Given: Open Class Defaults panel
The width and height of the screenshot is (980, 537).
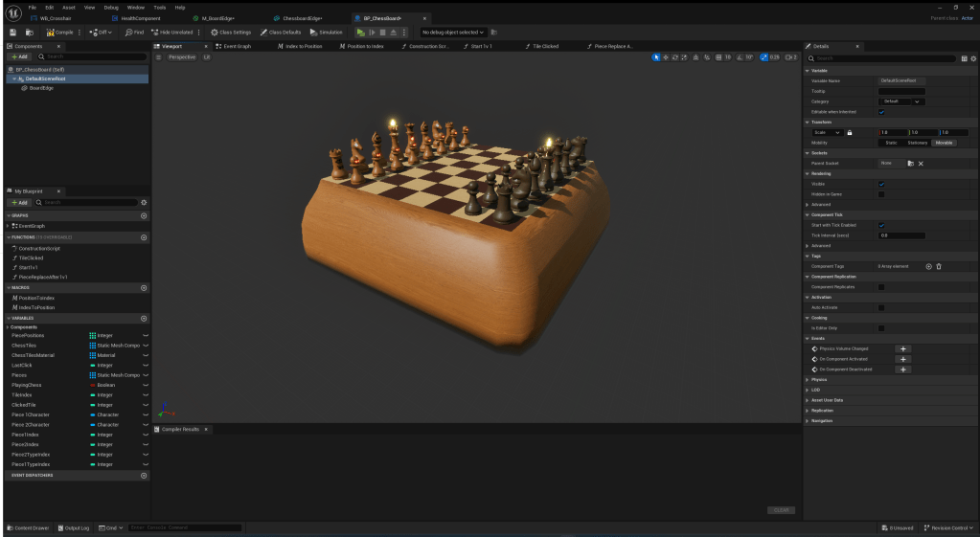Looking at the screenshot, I should 281,32.
